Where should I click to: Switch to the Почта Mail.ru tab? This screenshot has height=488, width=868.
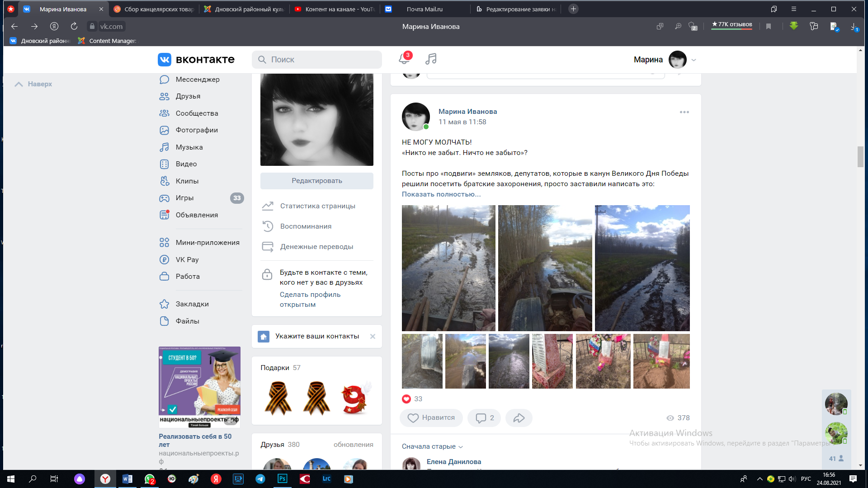[x=424, y=9]
